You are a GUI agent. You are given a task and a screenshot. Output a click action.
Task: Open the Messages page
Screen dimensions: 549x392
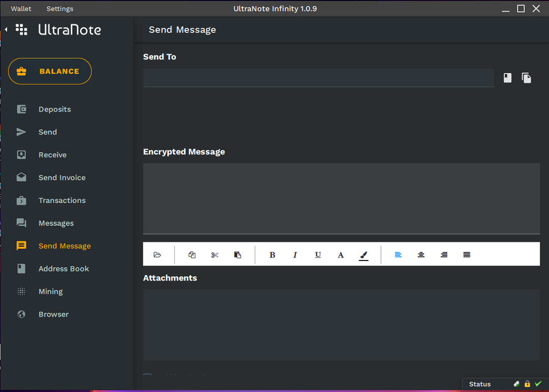[x=56, y=223]
